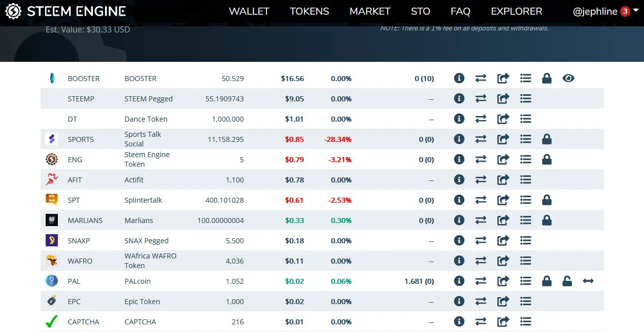
Task: Click the 1,000,000 DT balance
Action: click(228, 119)
